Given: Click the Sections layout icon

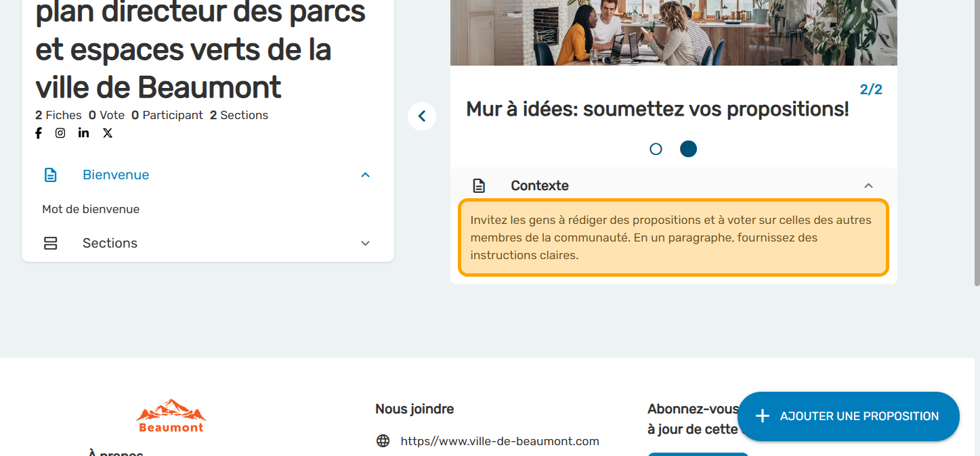Looking at the screenshot, I should coord(51,244).
